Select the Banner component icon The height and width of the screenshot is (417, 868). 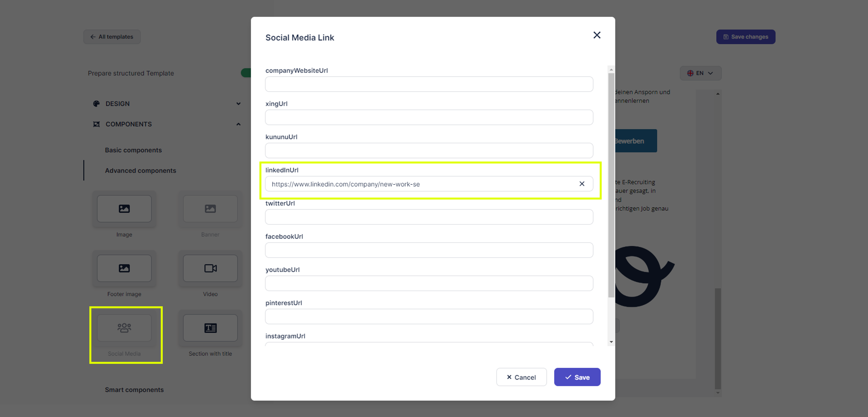(x=210, y=209)
